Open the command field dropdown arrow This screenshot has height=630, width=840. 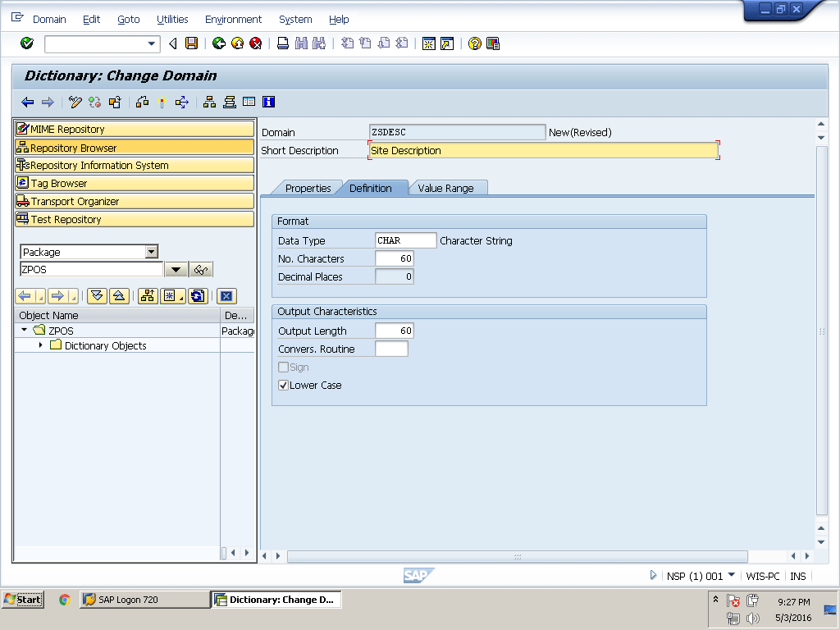[x=152, y=43]
